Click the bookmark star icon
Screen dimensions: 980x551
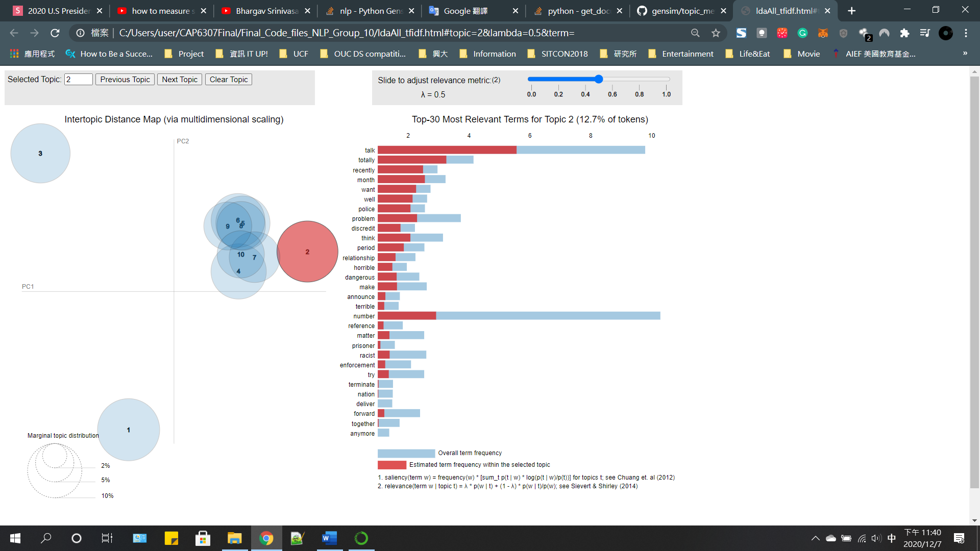pos(716,33)
